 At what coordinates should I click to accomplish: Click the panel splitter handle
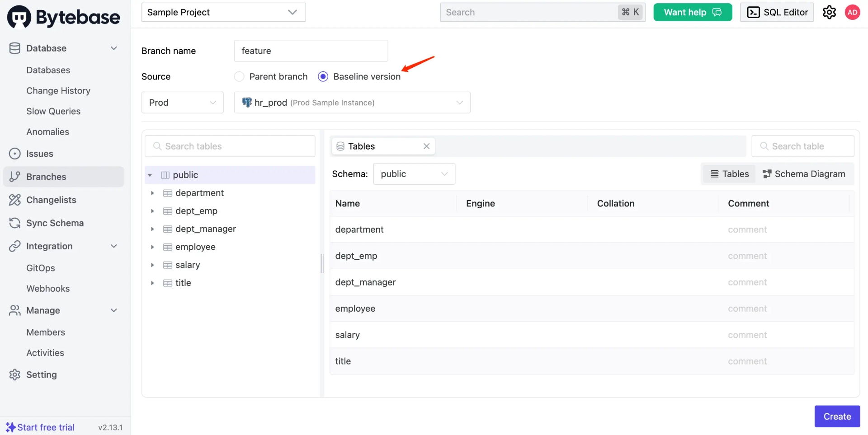pos(322,263)
